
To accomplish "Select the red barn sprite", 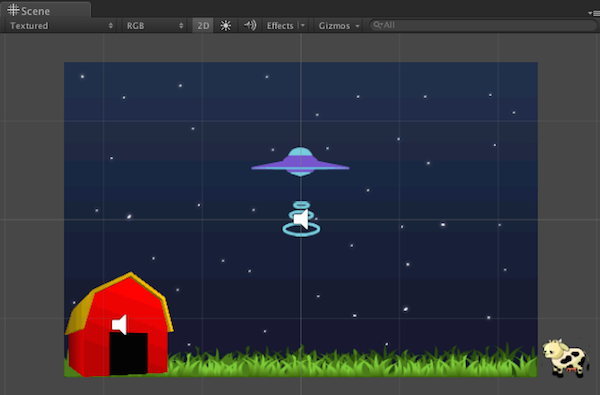I will pyautogui.click(x=119, y=325).
